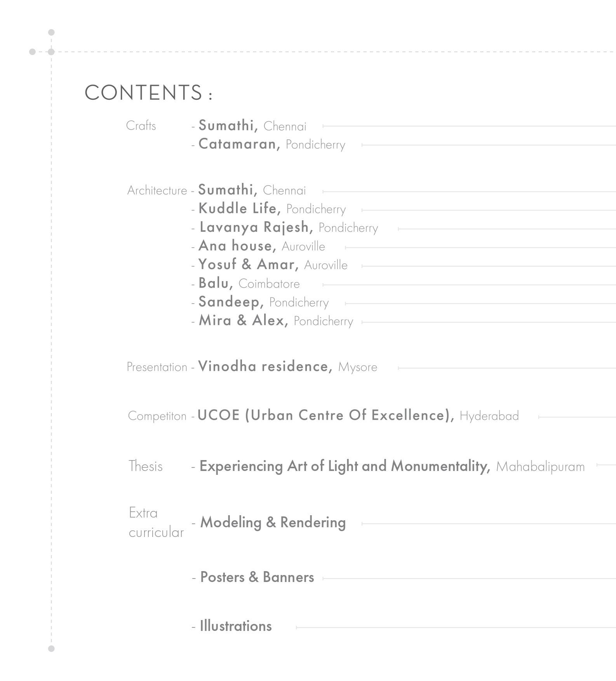
Task: Select the Catamaran, Pondicherry entry
Action: pos(272,144)
